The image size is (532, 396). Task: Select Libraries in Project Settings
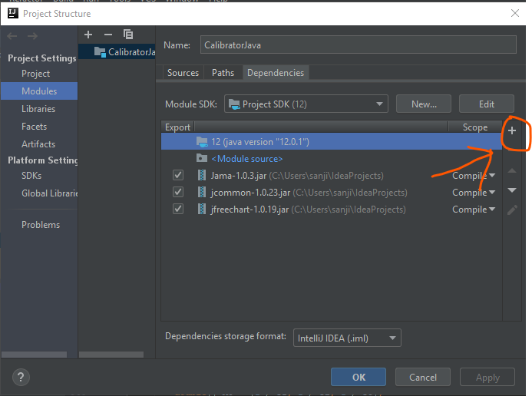(x=38, y=109)
